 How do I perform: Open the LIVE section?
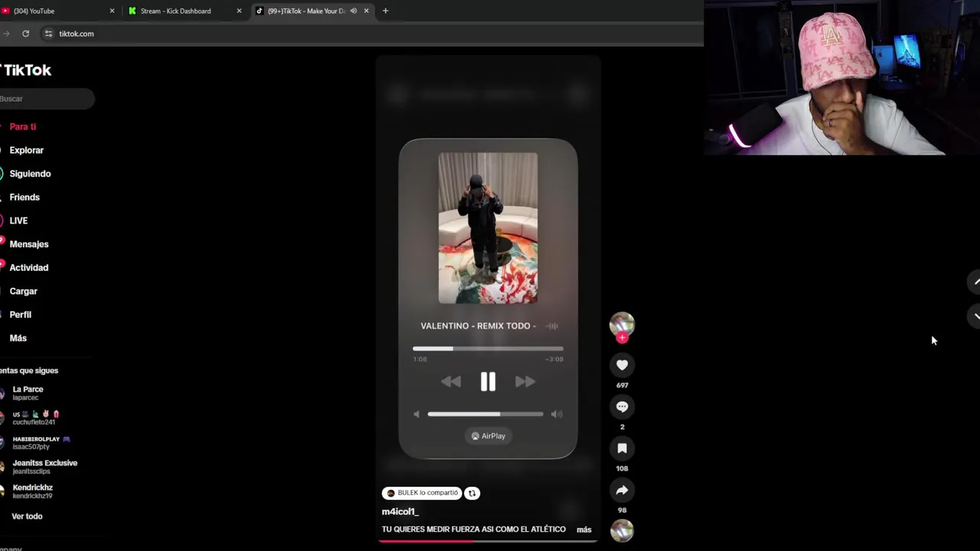click(x=18, y=221)
